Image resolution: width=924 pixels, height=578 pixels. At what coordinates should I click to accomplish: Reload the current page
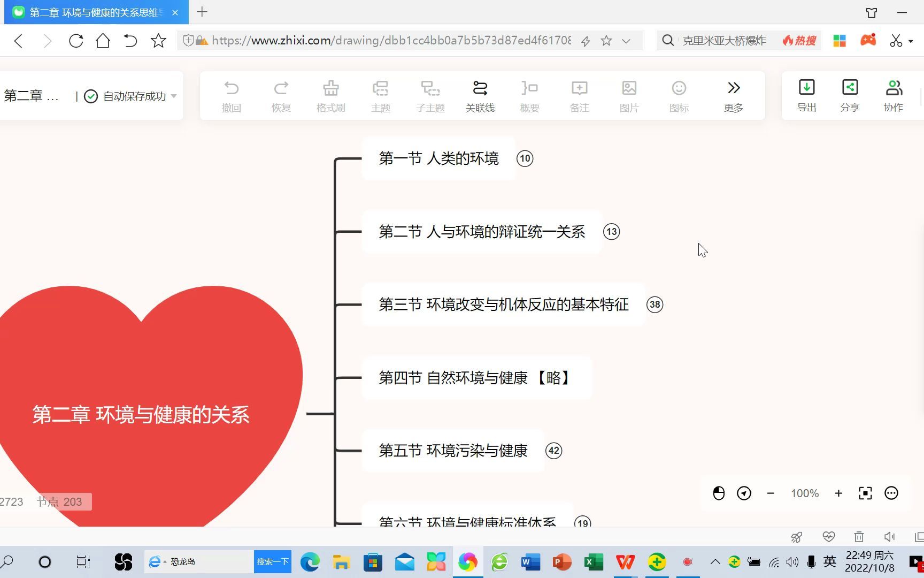tap(76, 41)
